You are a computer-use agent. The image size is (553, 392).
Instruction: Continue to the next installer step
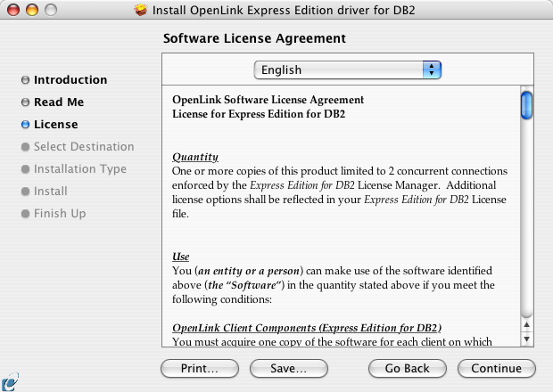click(497, 369)
